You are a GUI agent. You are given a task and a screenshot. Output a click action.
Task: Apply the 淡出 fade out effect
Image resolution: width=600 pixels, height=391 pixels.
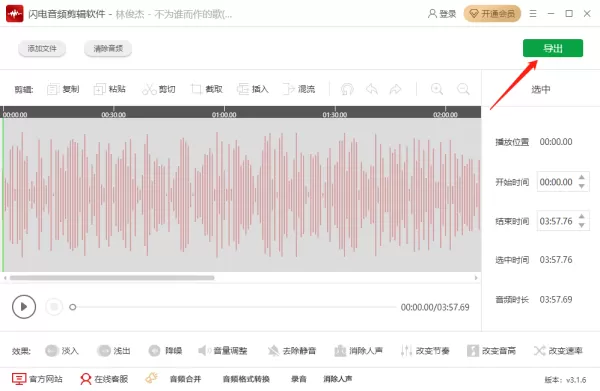tap(114, 350)
